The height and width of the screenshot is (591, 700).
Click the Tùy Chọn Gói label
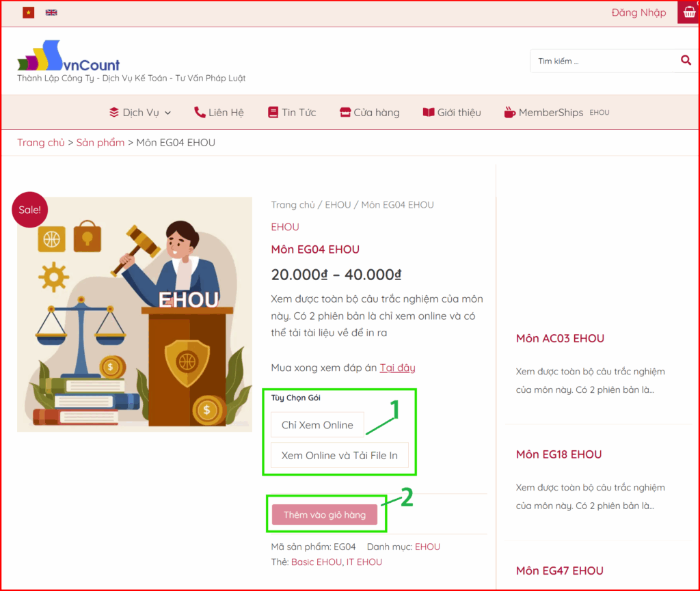[295, 398]
